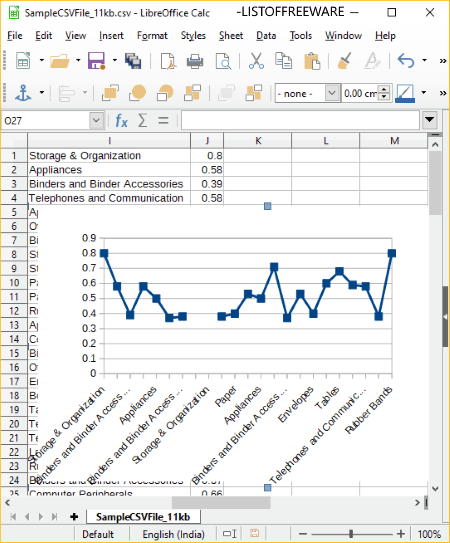Expand the formula bar arrow
Screen dimensions: 450x543
(430, 120)
